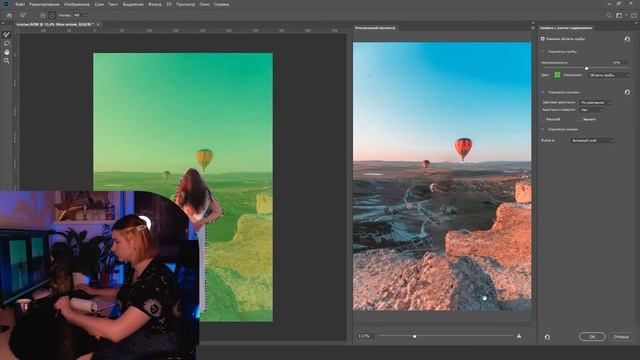Choose subtract-from-sampling-area brush mode (minus)
640x360 pixels.
point(52,15)
